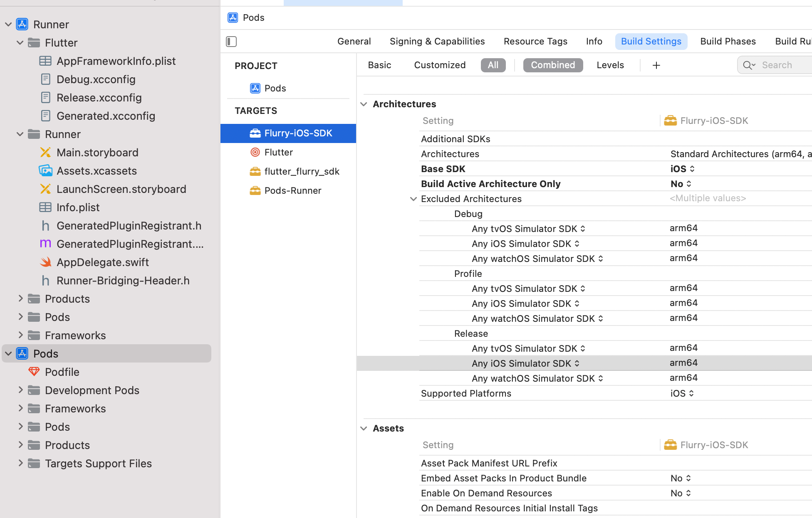Select the Pods-Runner target

tap(292, 190)
